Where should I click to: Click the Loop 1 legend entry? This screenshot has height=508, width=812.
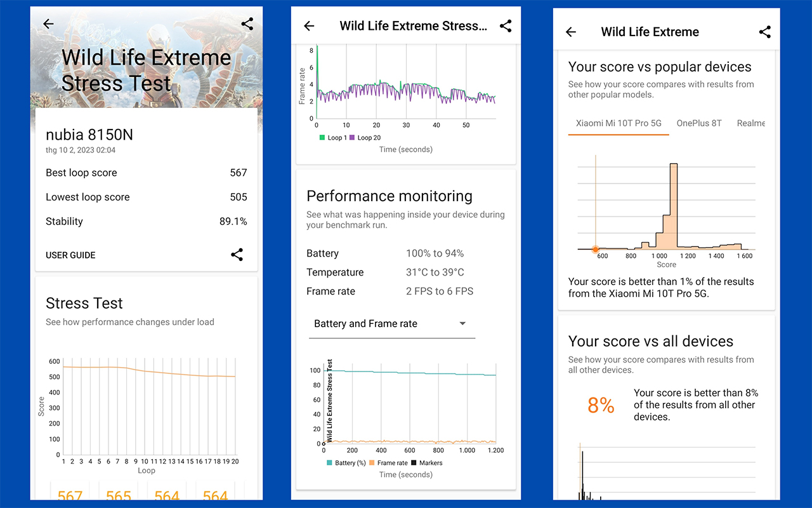pos(332,138)
